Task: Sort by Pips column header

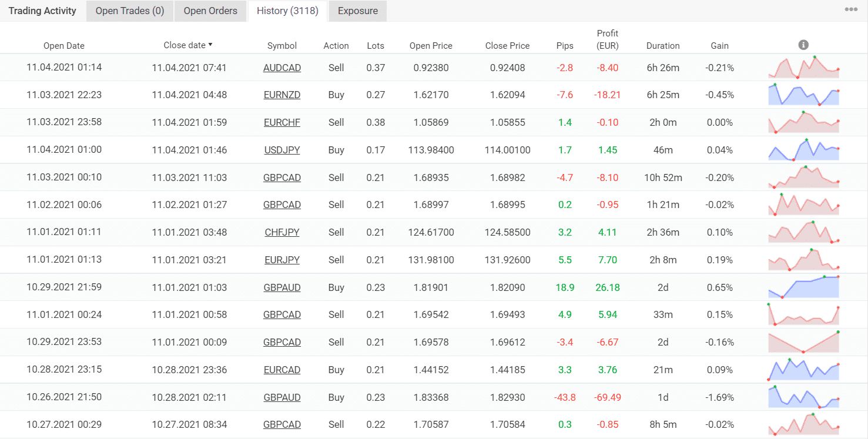Action: coord(565,45)
